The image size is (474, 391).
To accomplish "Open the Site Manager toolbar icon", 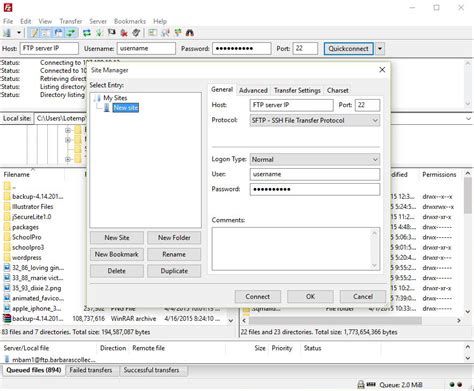I will [7, 33].
